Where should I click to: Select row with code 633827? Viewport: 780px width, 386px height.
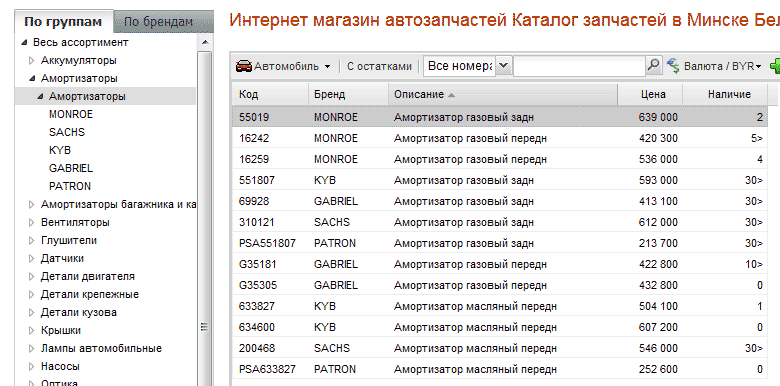(499, 306)
